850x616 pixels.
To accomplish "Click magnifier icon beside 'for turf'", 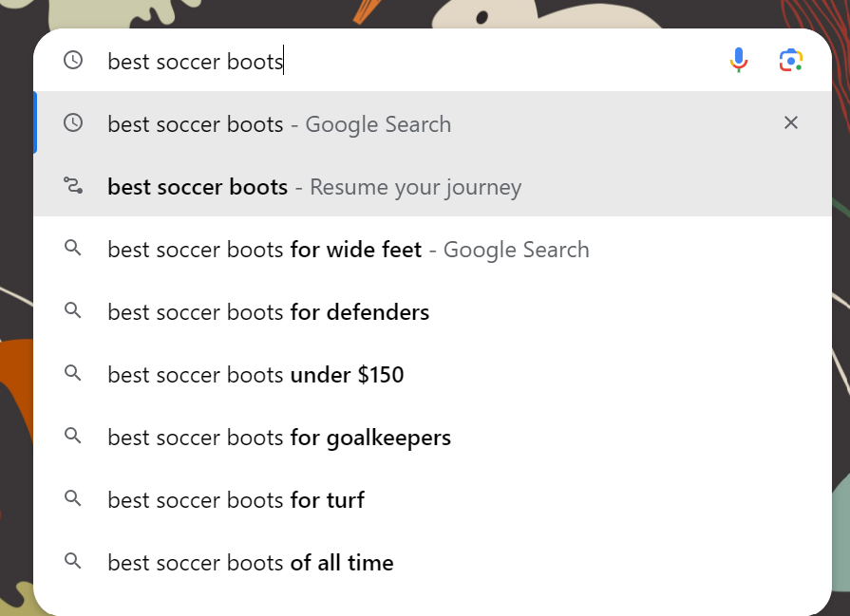I will [73, 499].
